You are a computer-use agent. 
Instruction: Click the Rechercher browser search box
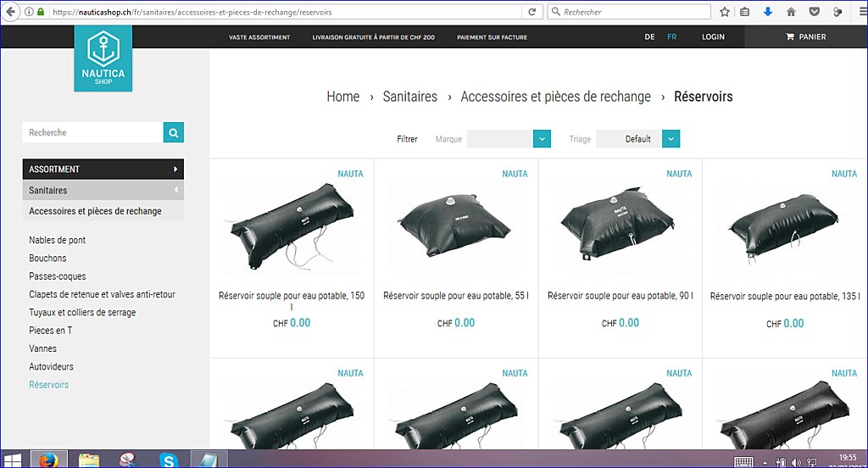(630, 12)
